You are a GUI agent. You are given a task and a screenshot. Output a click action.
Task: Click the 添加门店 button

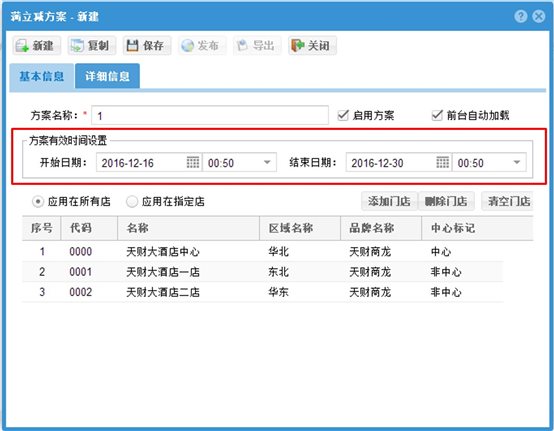[x=389, y=201]
